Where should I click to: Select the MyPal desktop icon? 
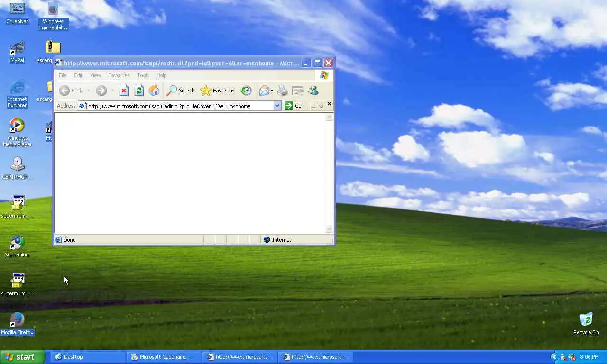pos(17,52)
